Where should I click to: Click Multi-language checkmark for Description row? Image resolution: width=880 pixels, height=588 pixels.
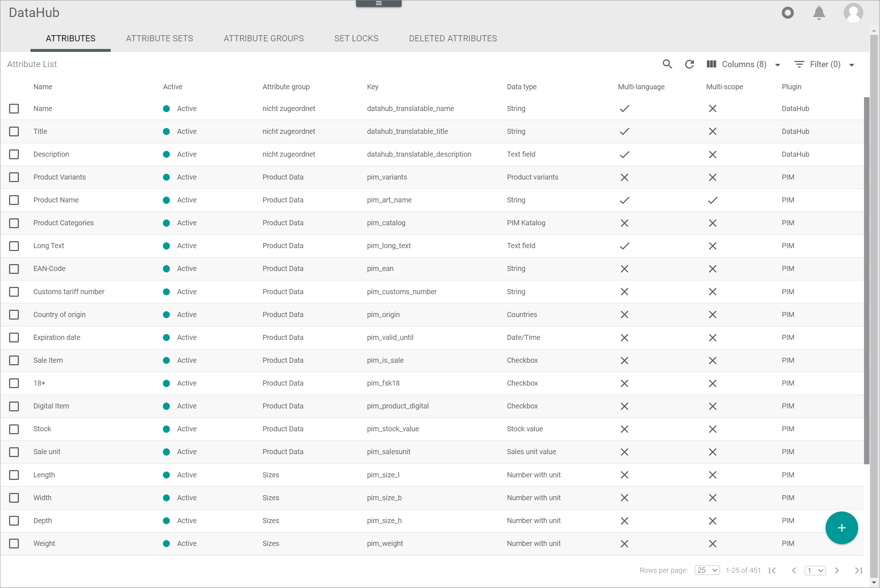(x=624, y=155)
